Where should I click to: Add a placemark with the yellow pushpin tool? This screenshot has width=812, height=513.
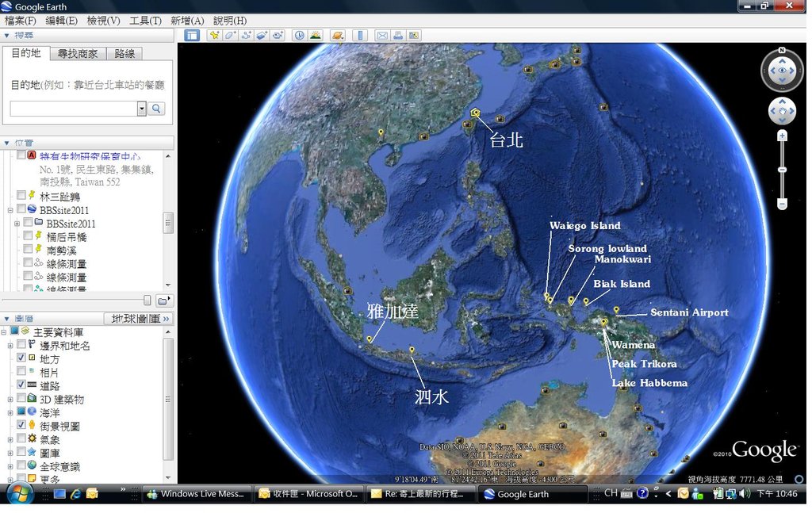(214, 35)
